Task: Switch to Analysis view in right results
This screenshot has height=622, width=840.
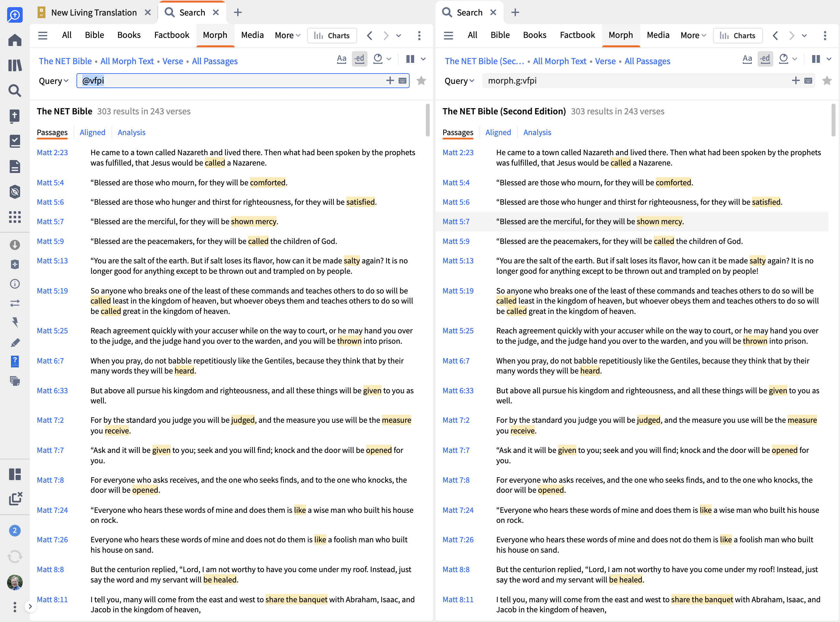Action: [x=537, y=132]
